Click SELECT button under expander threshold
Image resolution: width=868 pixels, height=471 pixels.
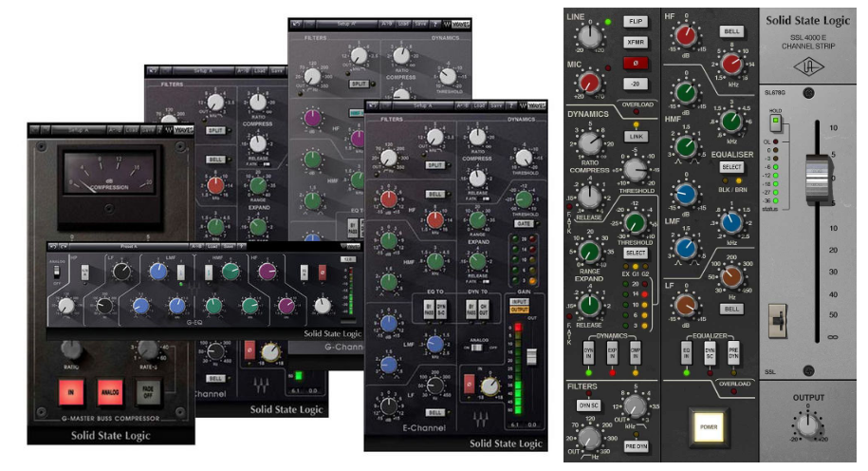(636, 253)
